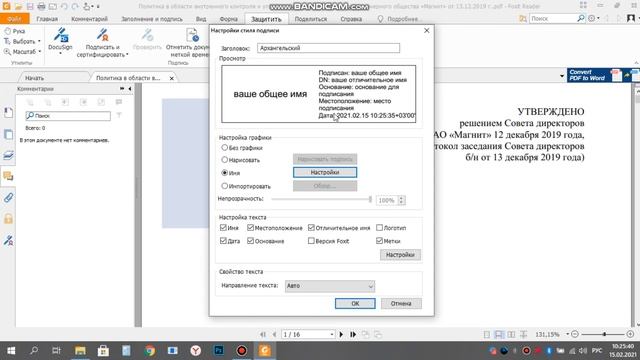Screen dimensions: 640x360
Task: Open the comments panel sidebar icon
Action: coord(8,176)
